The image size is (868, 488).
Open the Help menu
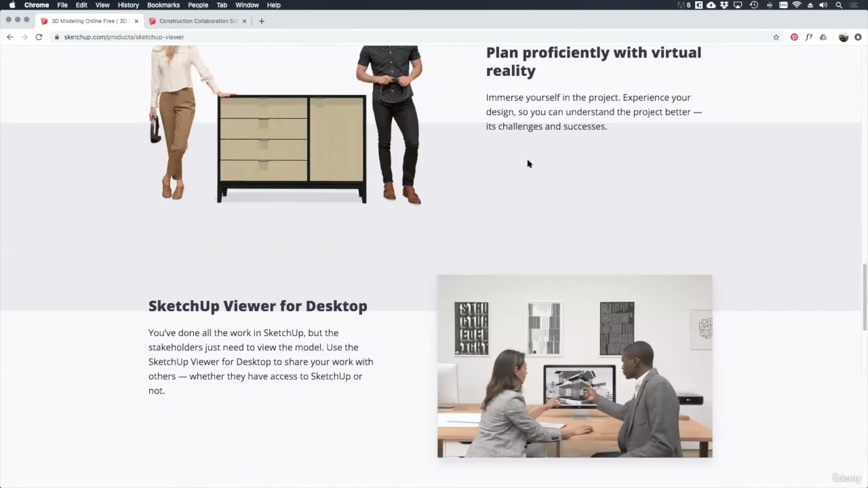[x=273, y=5]
